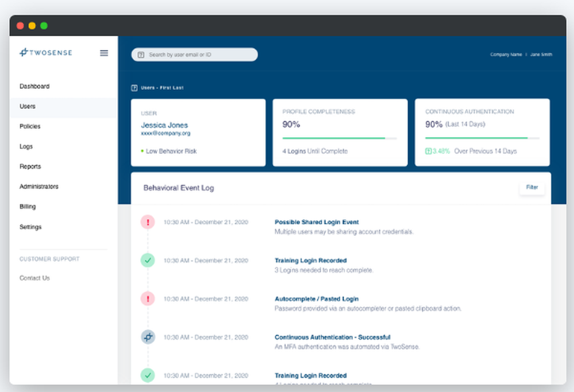Click the alert icon beside Autocomplete / Pasted Login
574x392 pixels.
click(148, 298)
